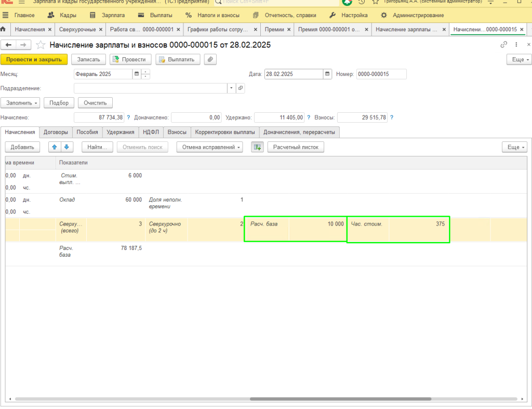Get a link to this document
The image size is (532, 409).
pyautogui.click(x=504, y=45)
